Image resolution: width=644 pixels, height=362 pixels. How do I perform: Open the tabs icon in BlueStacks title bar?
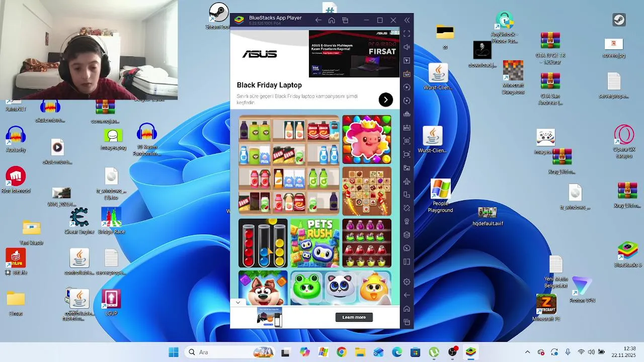[x=345, y=20]
